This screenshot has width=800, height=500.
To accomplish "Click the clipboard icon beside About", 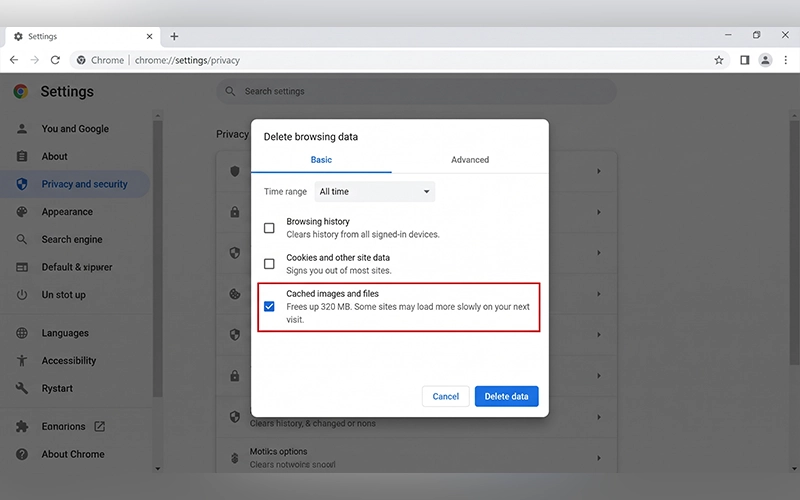I will 21,156.
